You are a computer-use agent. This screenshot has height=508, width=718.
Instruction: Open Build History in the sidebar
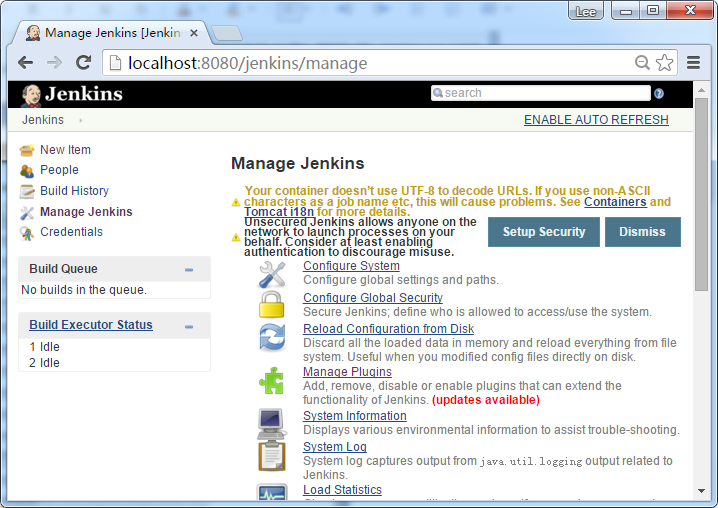click(74, 191)
